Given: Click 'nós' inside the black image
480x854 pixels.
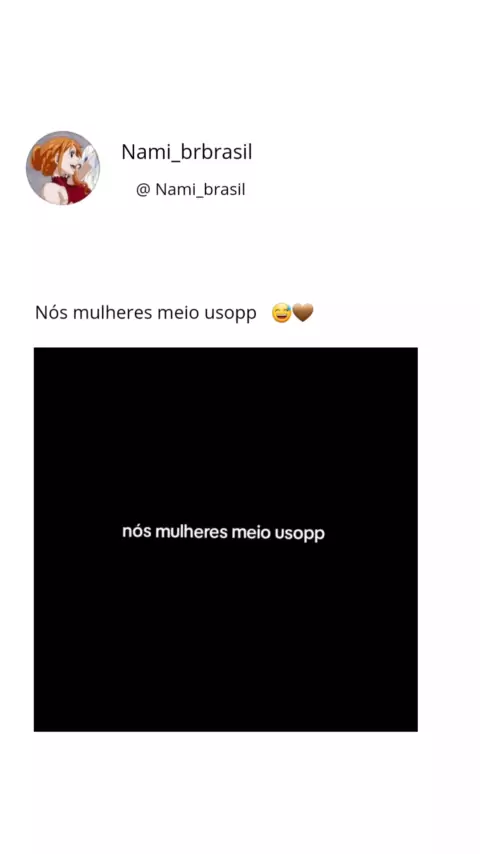Looking at the screenshot, I should click(137, 532).
